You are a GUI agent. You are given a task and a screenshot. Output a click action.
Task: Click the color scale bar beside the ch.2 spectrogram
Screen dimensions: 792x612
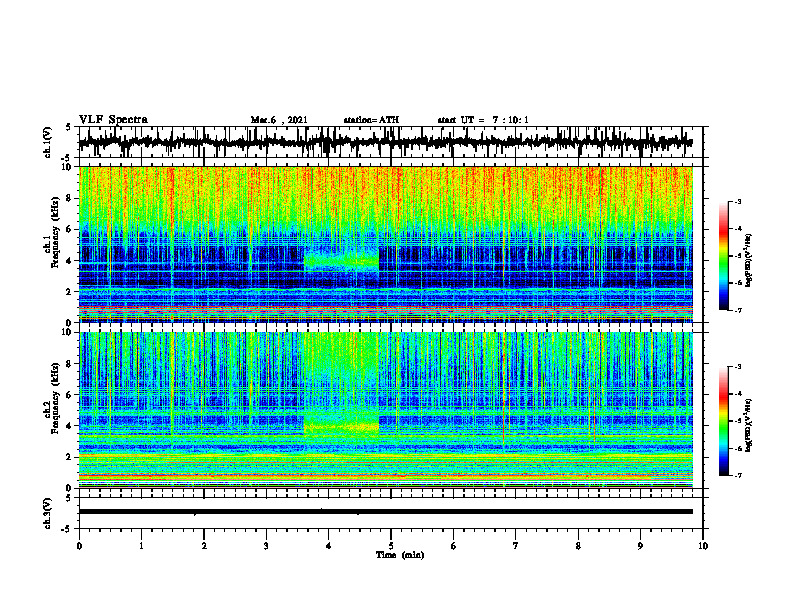[x=724, y=421]
